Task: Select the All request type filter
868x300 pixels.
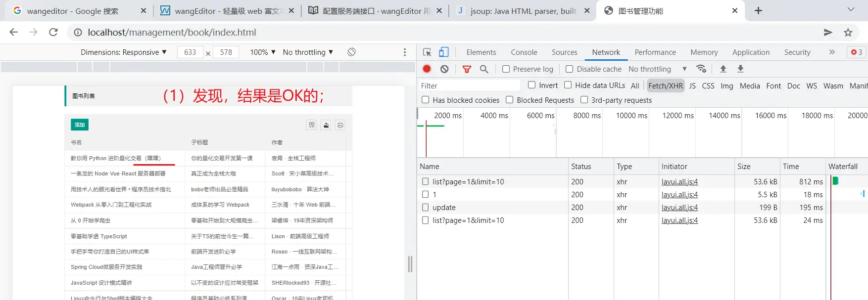Action: (635, 86)
